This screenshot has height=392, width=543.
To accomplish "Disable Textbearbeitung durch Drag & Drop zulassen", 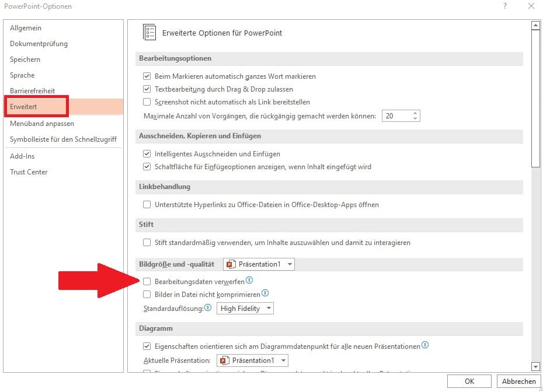I will click(x=147, y=89).
